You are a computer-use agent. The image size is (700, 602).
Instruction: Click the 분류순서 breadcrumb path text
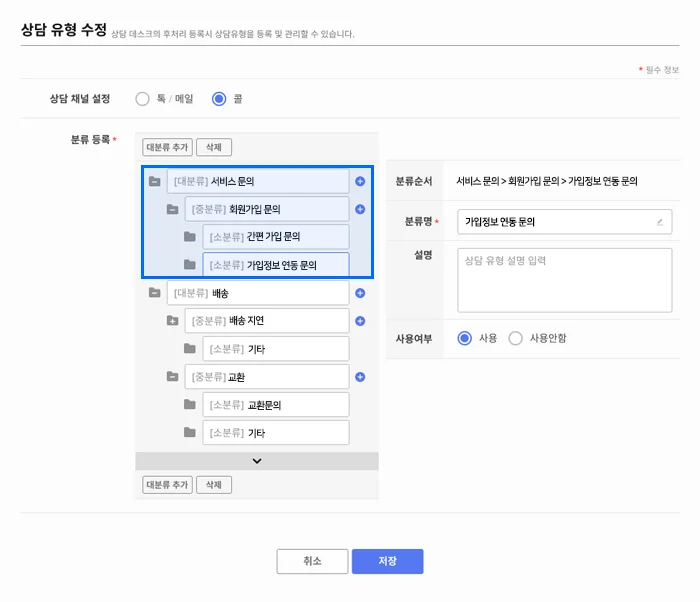(546, 181)
